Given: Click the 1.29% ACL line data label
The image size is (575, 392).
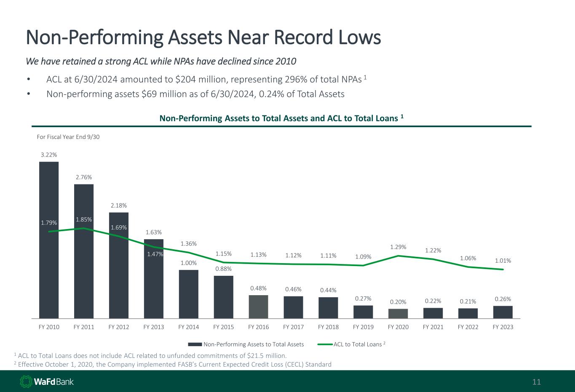Looking at the screenshot, I should (398, 247).
